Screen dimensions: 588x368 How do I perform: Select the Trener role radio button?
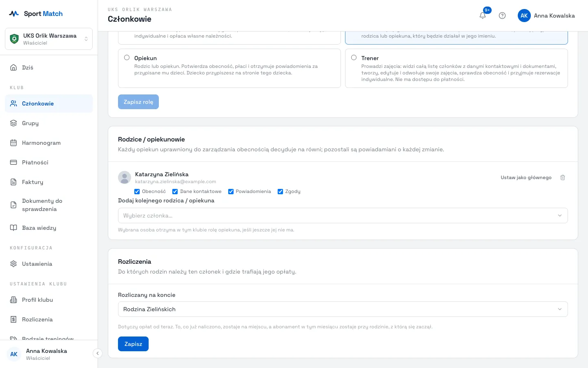pos(354,58)
